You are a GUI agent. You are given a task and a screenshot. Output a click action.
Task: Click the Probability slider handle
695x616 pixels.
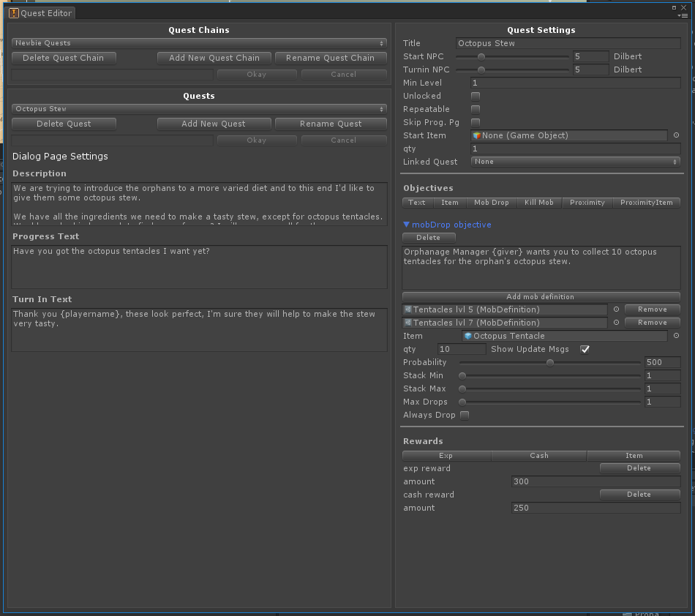tap(550, 363)
